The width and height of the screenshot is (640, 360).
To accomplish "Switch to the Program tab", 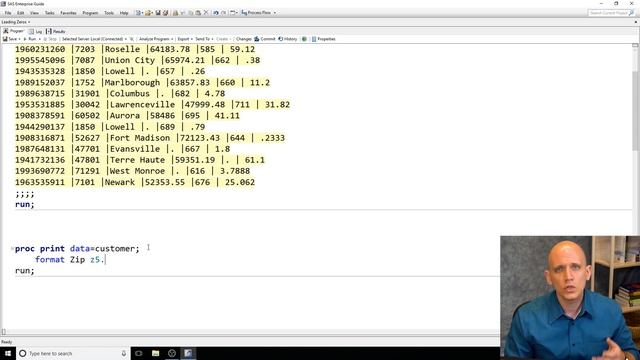I will (x=14, y=31).
